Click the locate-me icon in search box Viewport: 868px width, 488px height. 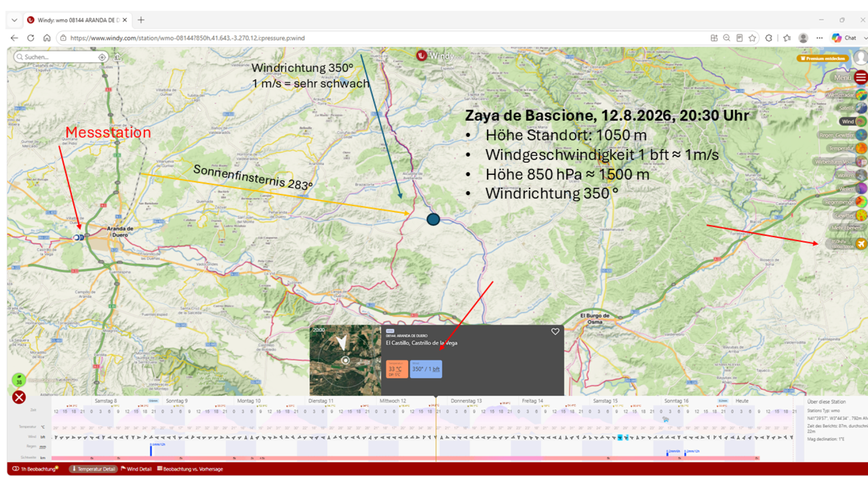(102, 57)
